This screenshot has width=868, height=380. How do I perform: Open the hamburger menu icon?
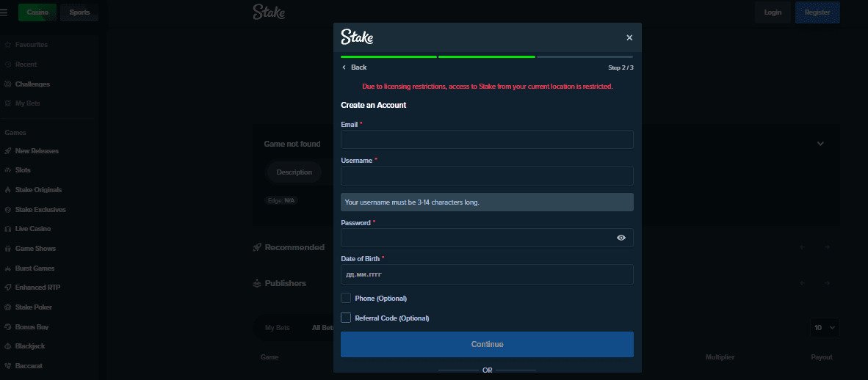[x=4, y=12]
